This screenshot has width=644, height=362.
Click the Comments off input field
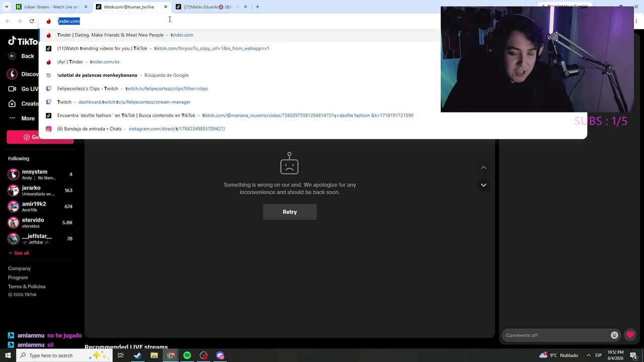point(560,335)
